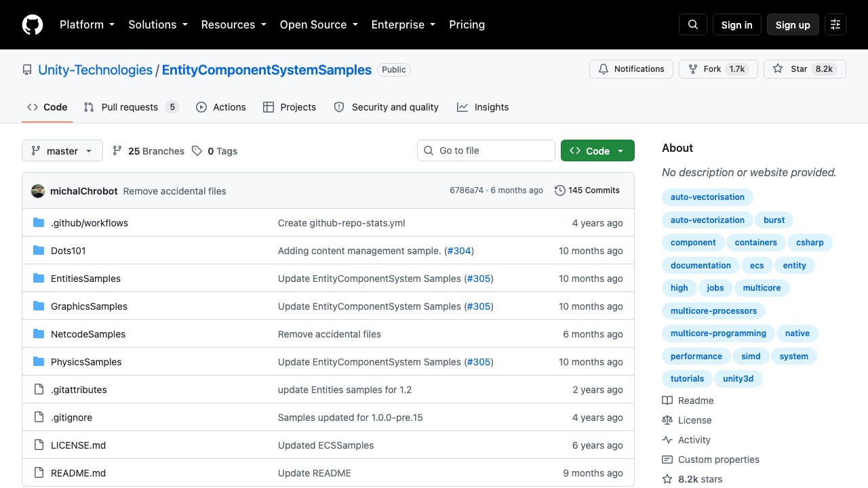Open the NetcodeSamples folder
Viewport: 868px width, 488px height.
pos(88,334)
